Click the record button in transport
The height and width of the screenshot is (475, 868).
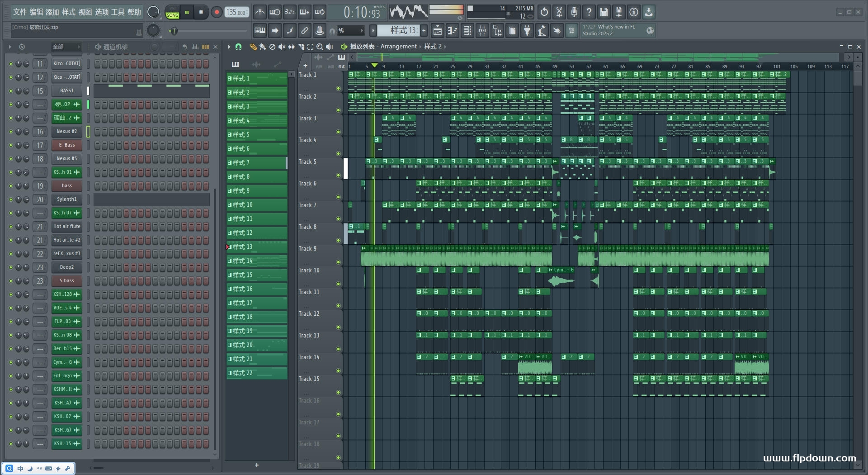pyautogui.click(x=217, y=12)
